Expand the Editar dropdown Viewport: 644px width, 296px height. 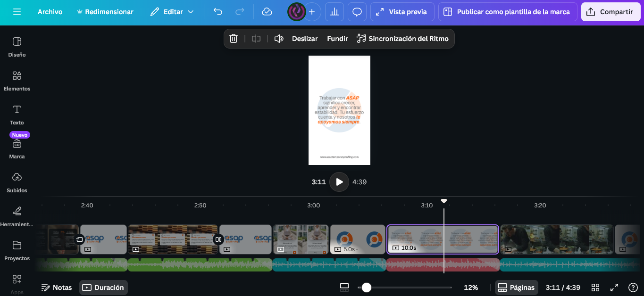(x=172, y=12)
